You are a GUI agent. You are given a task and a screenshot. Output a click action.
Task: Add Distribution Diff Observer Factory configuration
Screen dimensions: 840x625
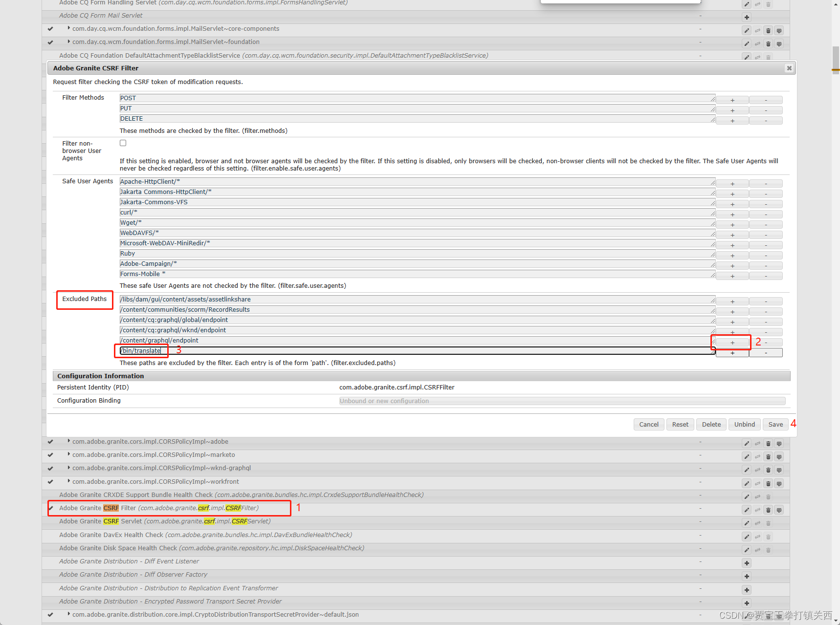[747, 577]
